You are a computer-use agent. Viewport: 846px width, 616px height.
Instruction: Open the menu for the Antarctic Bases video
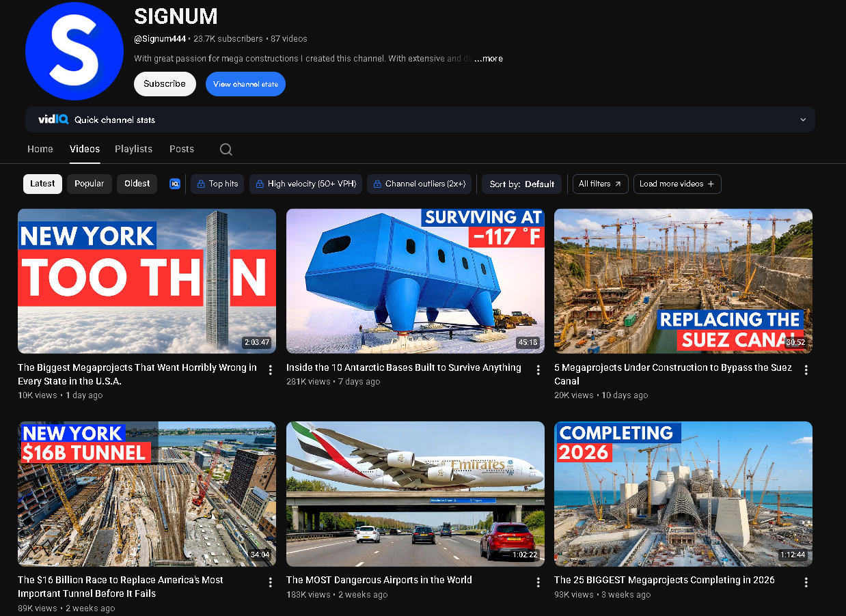coord(538,370)
